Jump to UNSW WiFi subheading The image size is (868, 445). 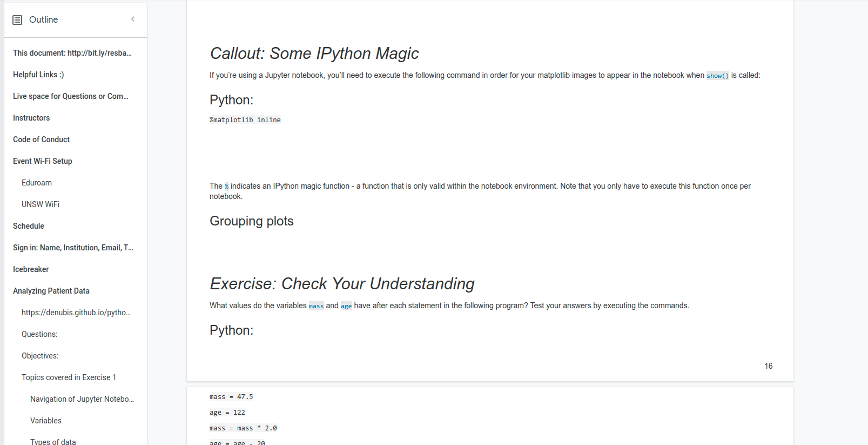point(41,204)
